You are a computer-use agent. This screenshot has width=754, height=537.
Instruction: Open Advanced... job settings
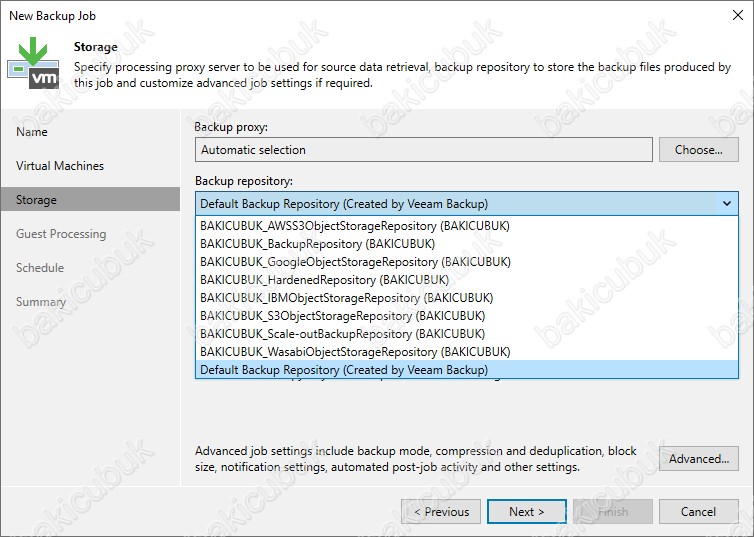pyautogui.click(x=698, y=459)
